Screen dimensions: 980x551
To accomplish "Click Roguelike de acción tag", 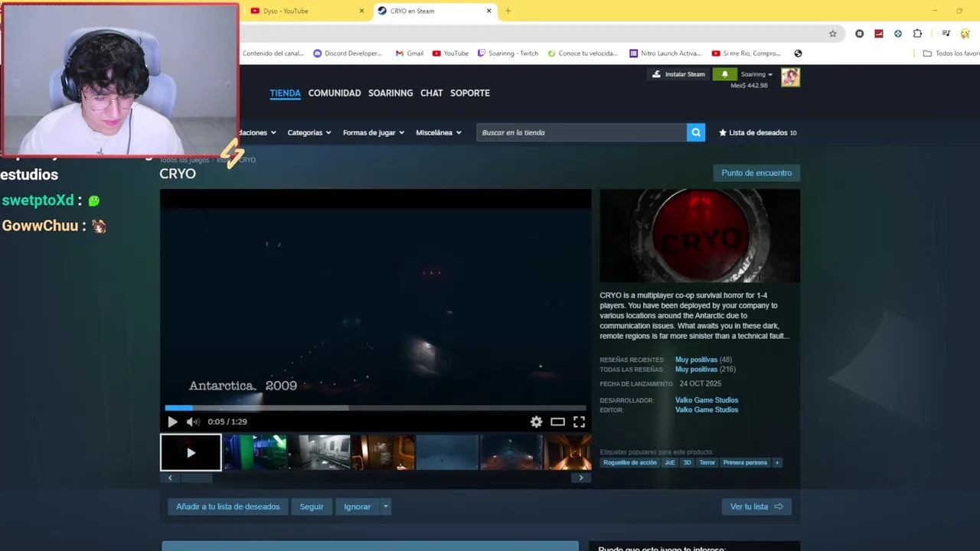I will point(630,462).
